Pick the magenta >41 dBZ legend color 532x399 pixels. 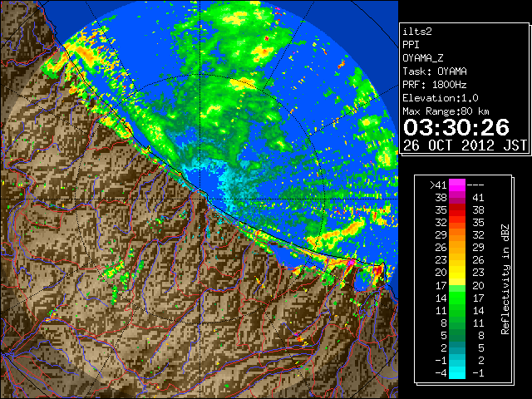point(457,185)
